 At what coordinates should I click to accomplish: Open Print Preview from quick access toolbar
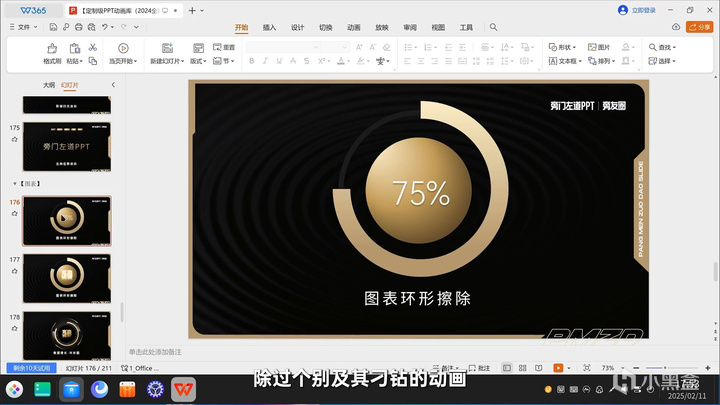click(x=91, y=27)
